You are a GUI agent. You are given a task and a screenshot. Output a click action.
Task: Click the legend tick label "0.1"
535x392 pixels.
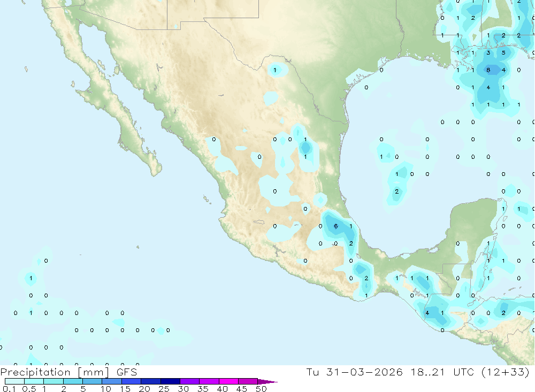[9, 389]
